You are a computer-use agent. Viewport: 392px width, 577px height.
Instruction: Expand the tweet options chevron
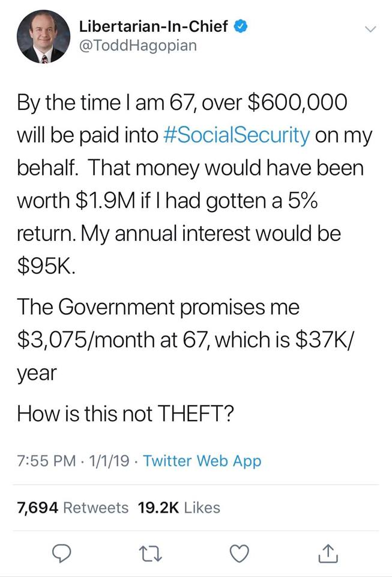point(371,29)
